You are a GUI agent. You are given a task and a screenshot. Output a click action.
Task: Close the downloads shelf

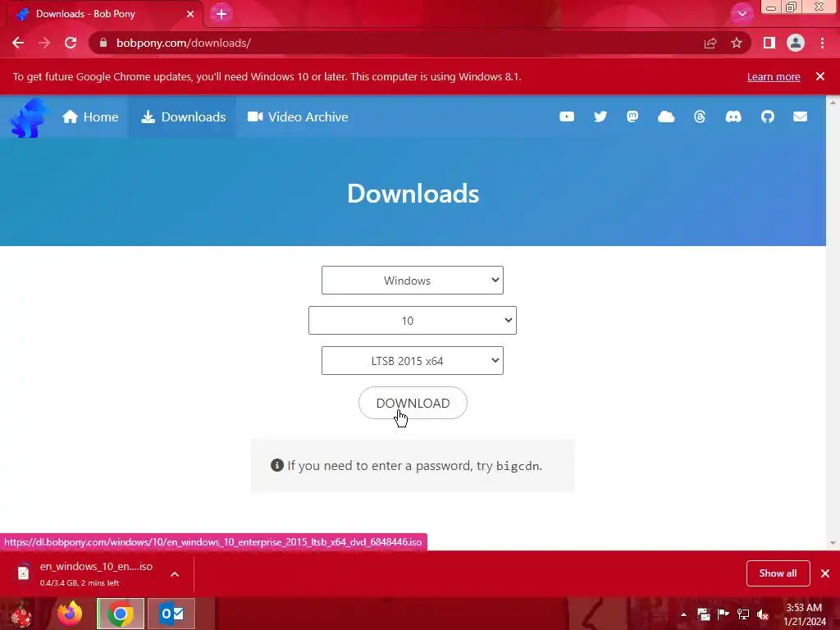(825, 573)
